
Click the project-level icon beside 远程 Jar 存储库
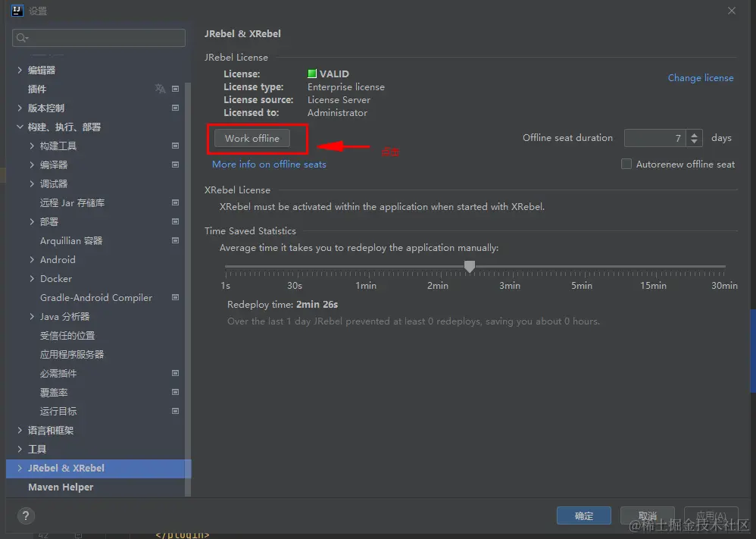pyautogui.click(x=176, y=202)
